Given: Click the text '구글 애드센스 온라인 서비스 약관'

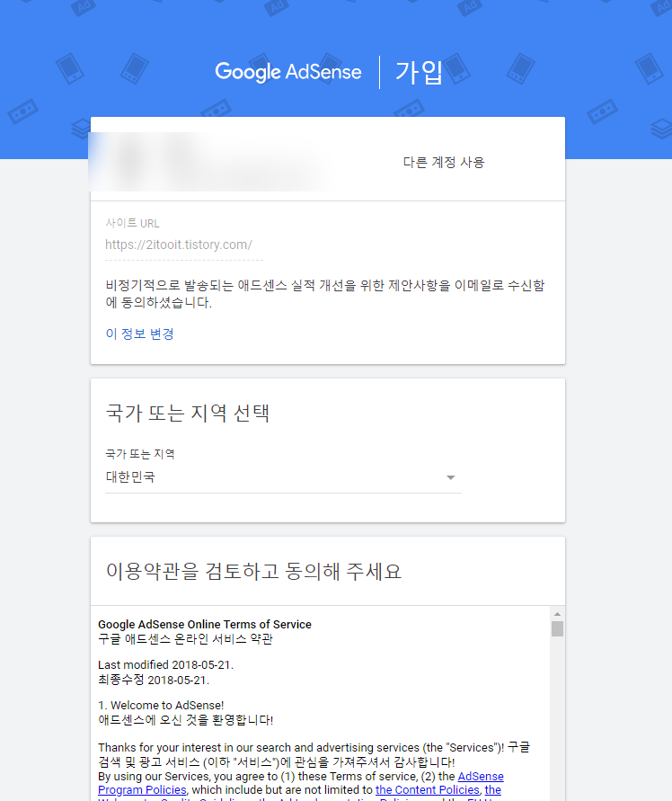Looking at the screenshot, I should (185, 639).
